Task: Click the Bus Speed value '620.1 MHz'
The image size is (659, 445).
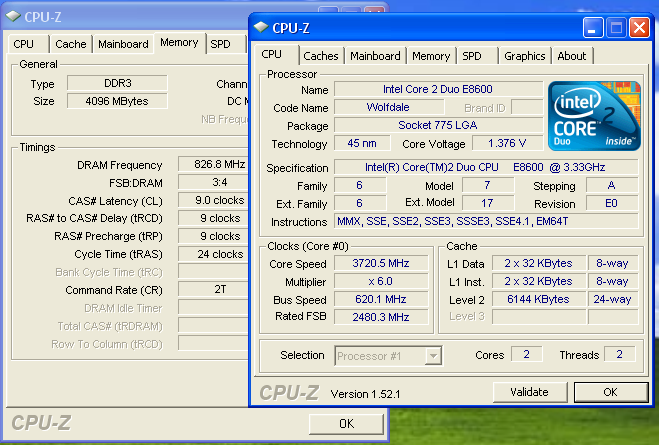Action: point(381,299)
